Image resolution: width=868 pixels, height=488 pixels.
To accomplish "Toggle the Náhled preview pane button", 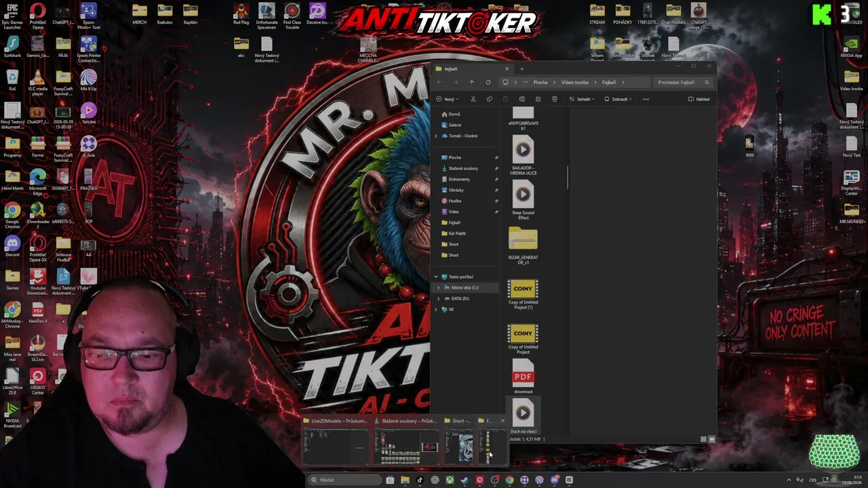I will [x=698, y=99].
